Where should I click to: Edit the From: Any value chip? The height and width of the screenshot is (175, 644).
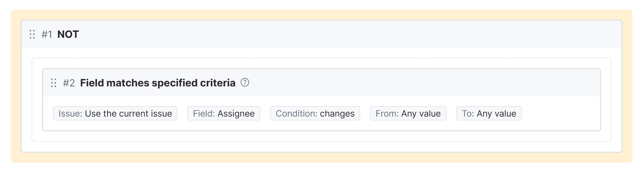[408, 113]
